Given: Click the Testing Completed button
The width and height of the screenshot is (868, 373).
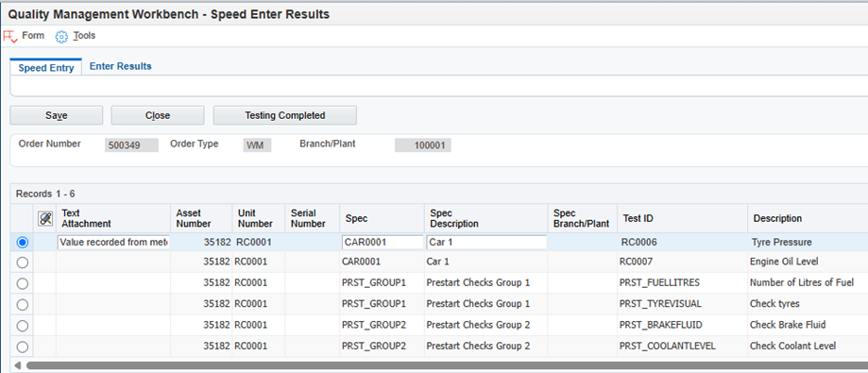Looking at the screenshot, I should [x=285, y=115].
